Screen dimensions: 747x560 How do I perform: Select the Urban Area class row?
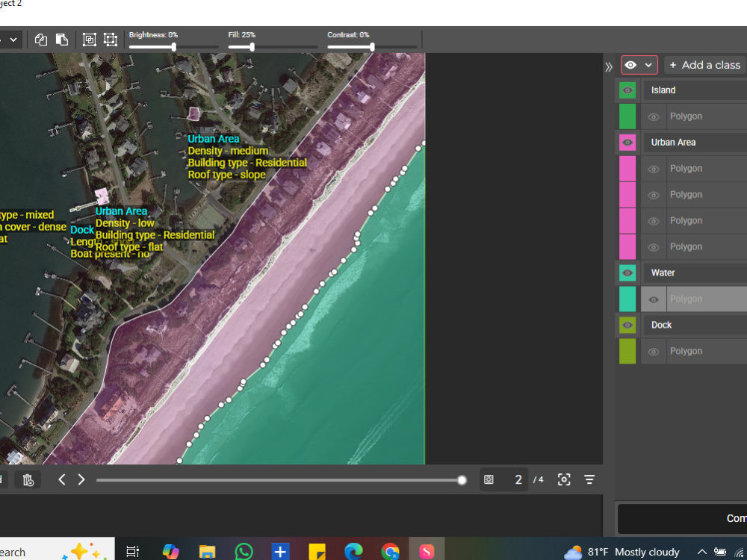[x=695, y=143]
